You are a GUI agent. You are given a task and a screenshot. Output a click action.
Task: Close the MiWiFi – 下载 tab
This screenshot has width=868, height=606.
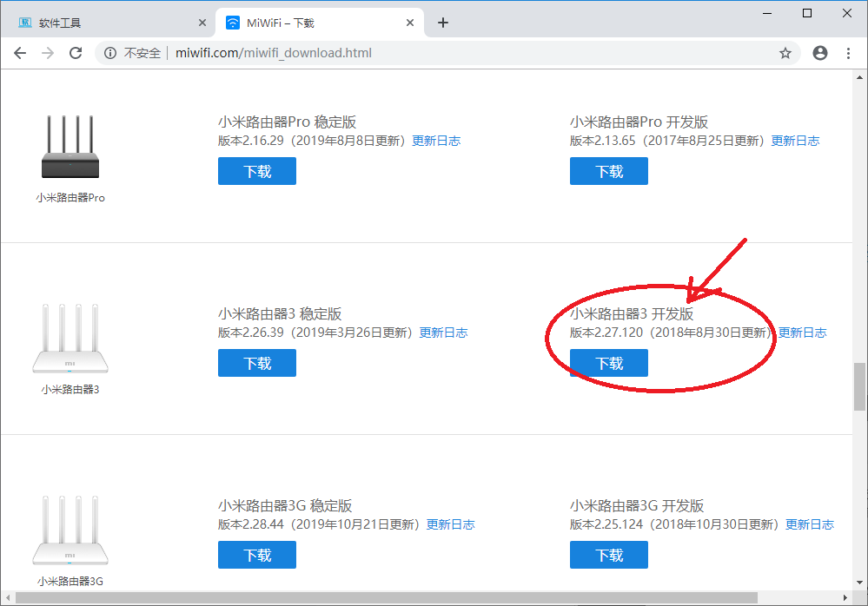point(409,23)
